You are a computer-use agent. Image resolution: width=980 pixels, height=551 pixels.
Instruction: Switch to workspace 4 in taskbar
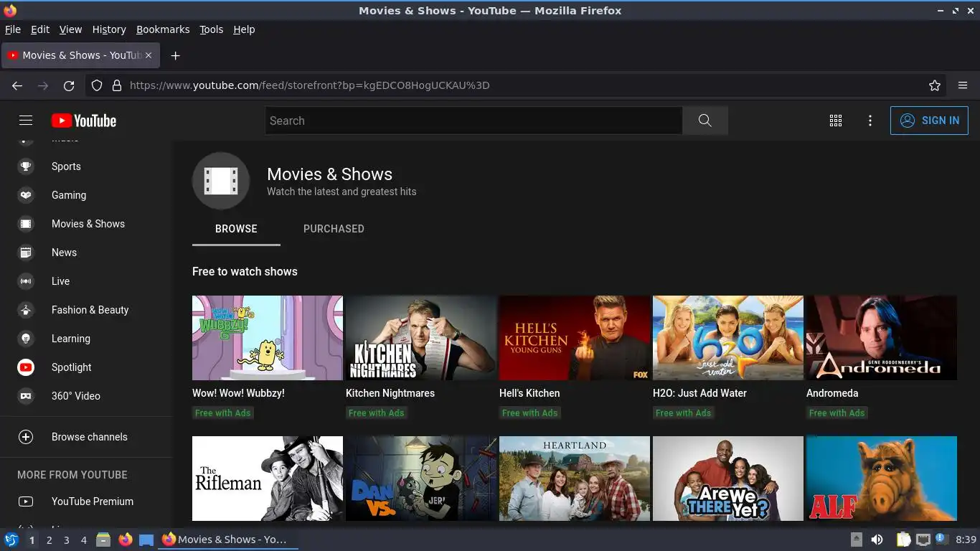[x=84, y=540]
